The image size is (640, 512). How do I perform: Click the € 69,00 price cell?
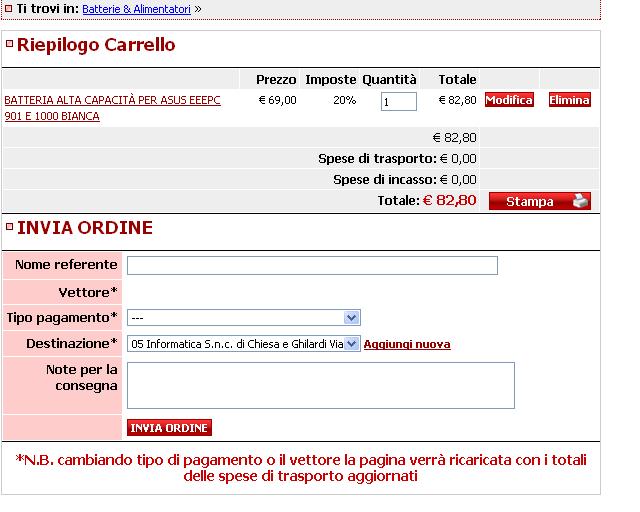[278, 100]
